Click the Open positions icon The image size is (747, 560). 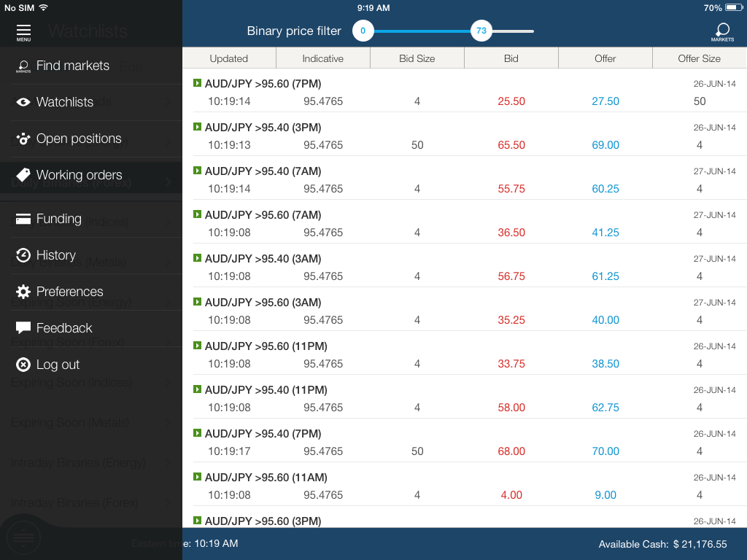pyautogui.click(x=23, y=139)
